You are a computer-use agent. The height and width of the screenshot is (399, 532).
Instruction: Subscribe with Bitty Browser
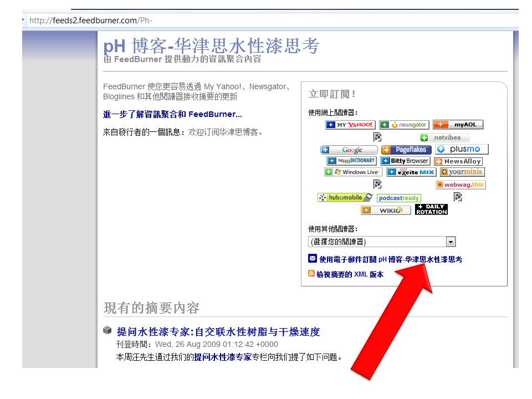pos(406,161)
